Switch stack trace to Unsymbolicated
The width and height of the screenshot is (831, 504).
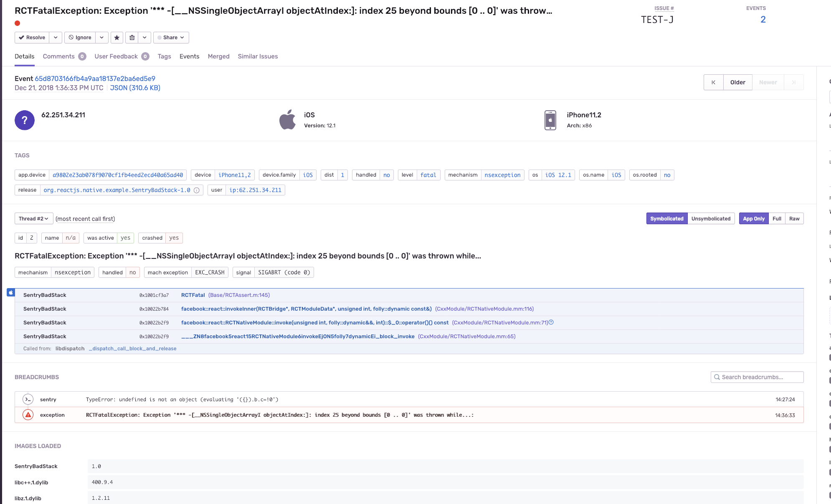point(711,219)
